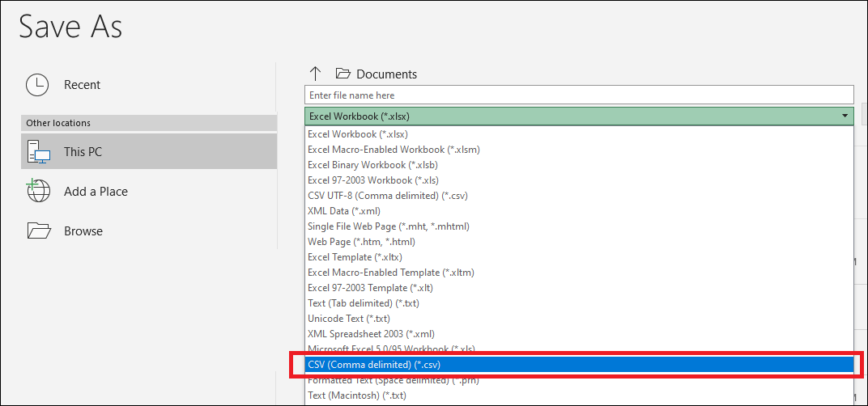Pick Excel 97-2003 Template (*.xlt)

(x=579, y=288)
